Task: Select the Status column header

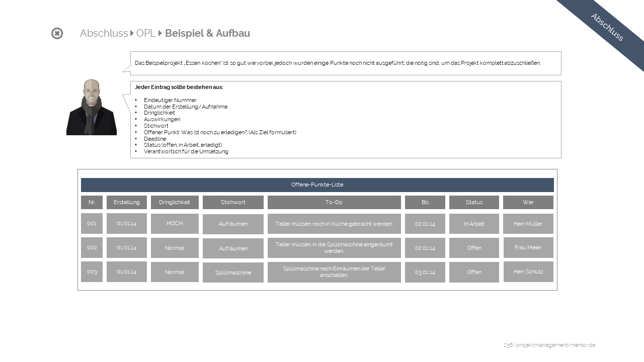Action: [x=474, y=203]
